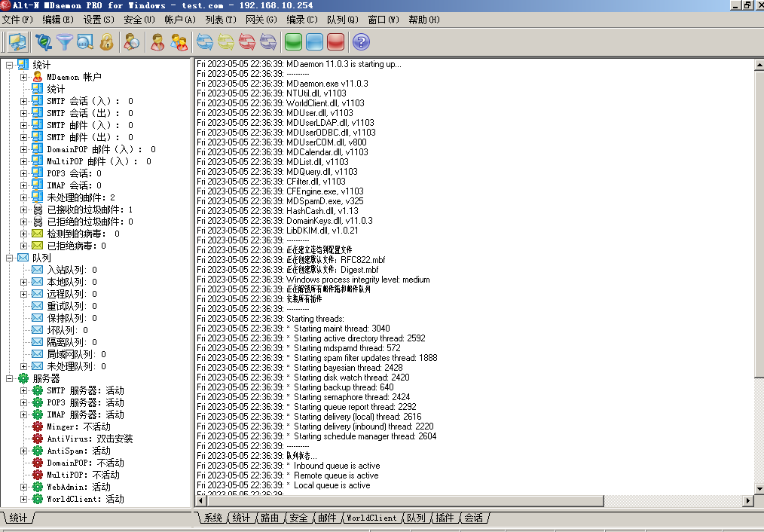The width and height of the screenshot is (764, 532).
Task: Click the blue square toolbar button
Action: (314, 42)
